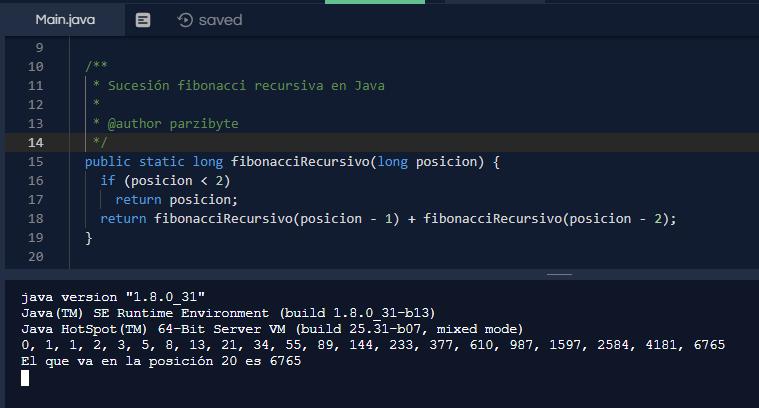Image resolution: width=759 pixels, height=408 pixels.
Task: Click line number 20 in the gutter
Action: 35,257
